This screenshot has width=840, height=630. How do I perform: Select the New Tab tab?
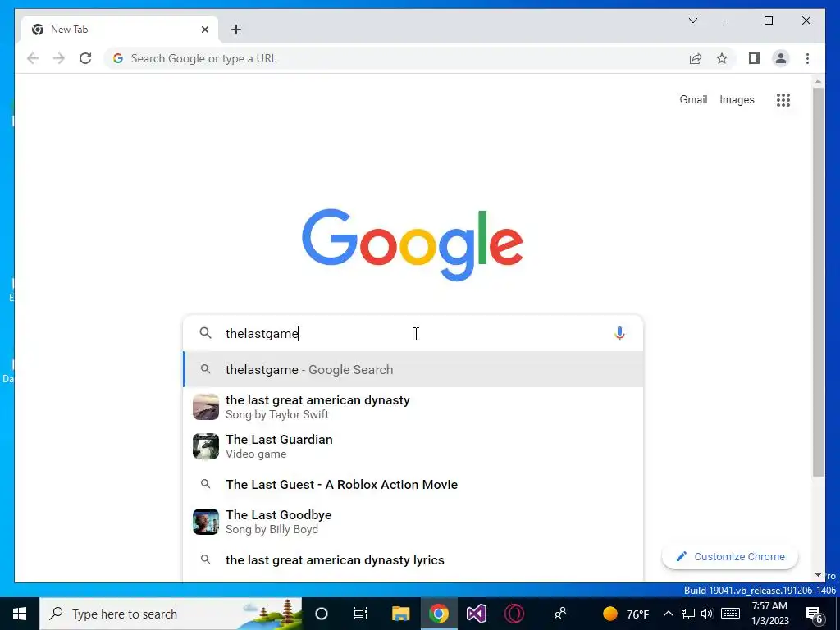click(x=120, y=30)
